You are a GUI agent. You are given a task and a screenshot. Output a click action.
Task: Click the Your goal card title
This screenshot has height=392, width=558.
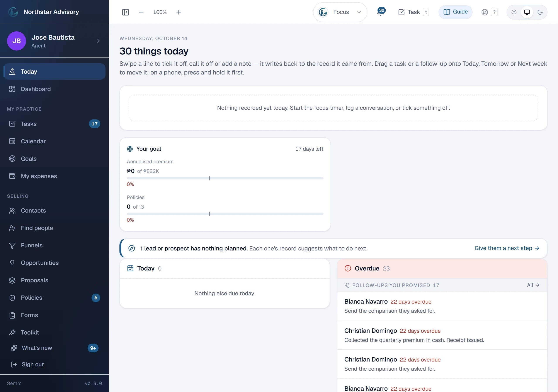[x=148, y=149]
